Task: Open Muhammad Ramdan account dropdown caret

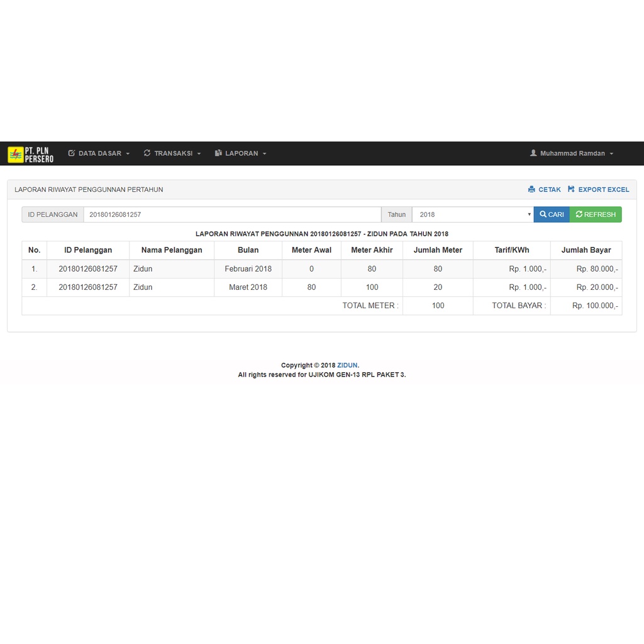Action: [x=611, y=153]
